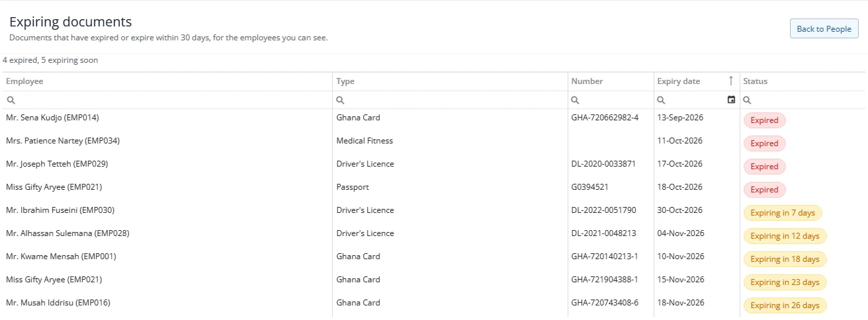
Task: Click number GHA-720743408-6
Action: [605, 303]
